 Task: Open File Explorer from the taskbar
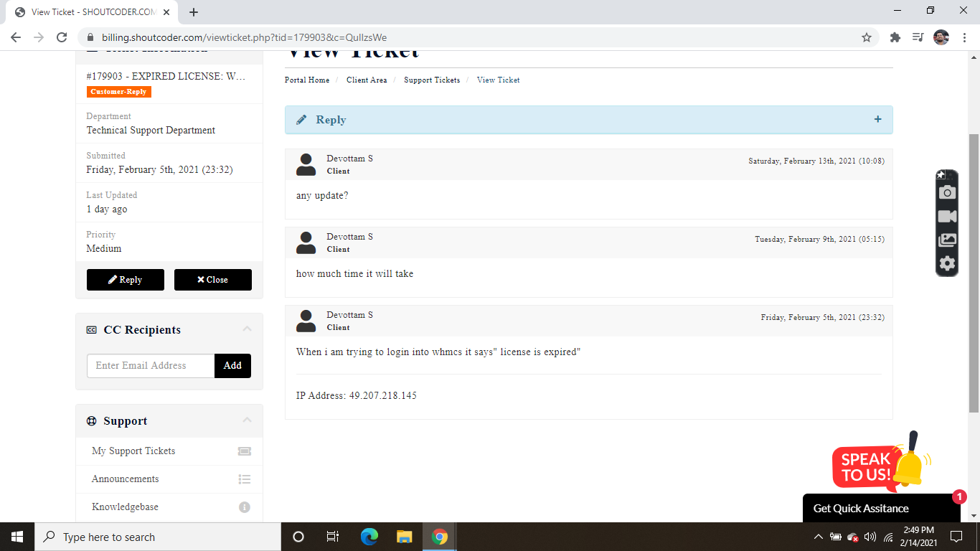coord(405,537)
